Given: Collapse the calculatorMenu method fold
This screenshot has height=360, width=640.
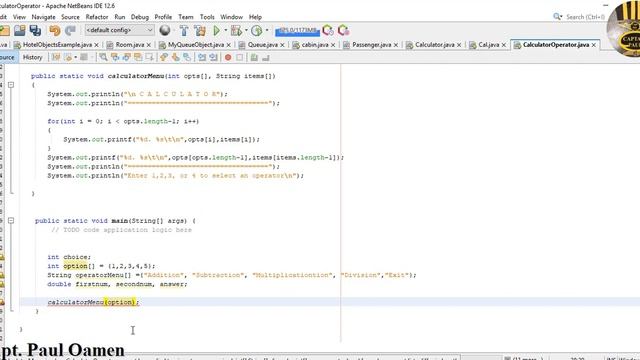Looking at the screenshot, I should coord(11,85).
